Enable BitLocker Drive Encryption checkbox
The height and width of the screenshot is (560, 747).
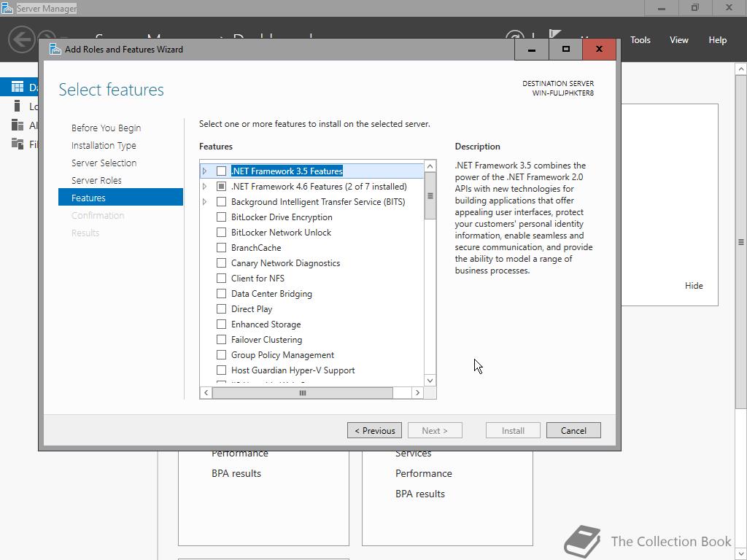pos(221,217)
